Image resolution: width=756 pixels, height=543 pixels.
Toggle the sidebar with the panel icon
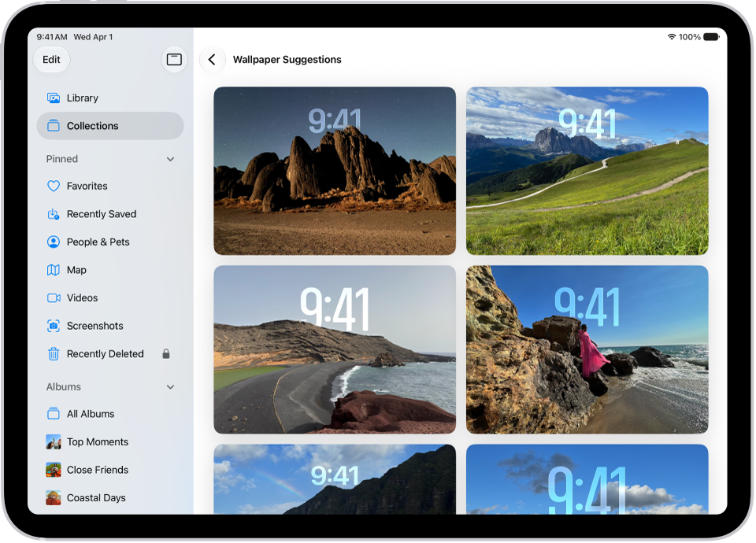pyautogui.click(x=174, y=59)
